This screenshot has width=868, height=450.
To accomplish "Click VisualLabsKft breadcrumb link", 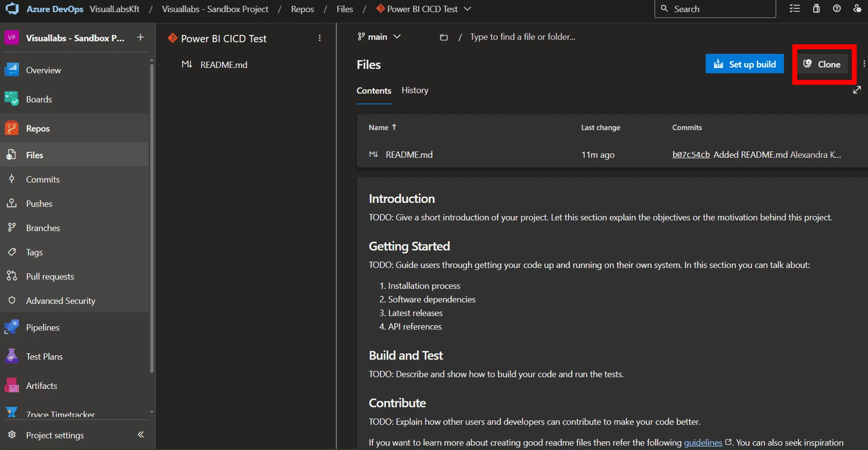I will point(114,9).
